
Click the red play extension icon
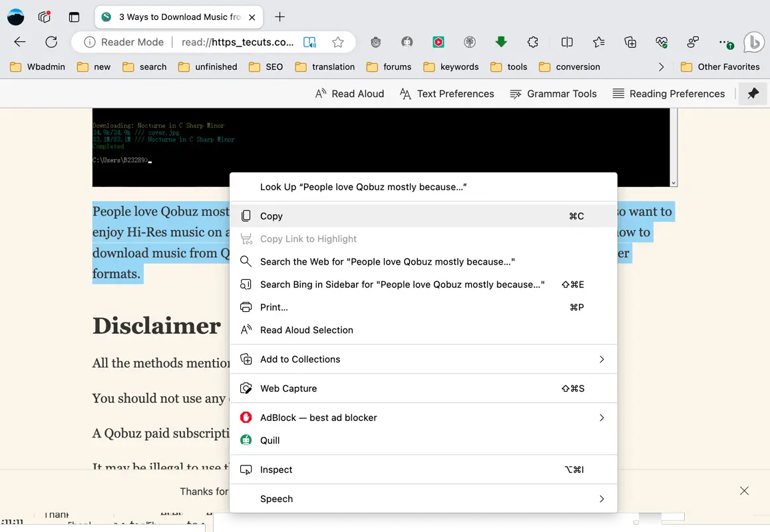pos(438,42)
